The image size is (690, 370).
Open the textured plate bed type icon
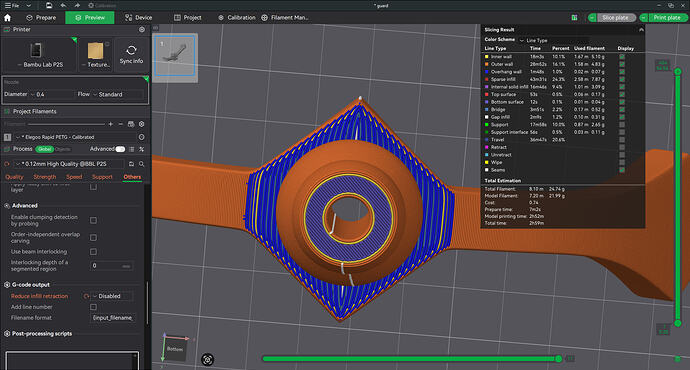pos(95,51)
